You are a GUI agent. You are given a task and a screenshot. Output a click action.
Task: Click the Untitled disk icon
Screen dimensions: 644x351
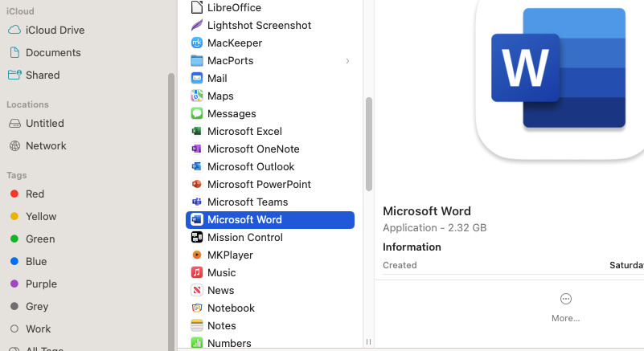[14, 123]
